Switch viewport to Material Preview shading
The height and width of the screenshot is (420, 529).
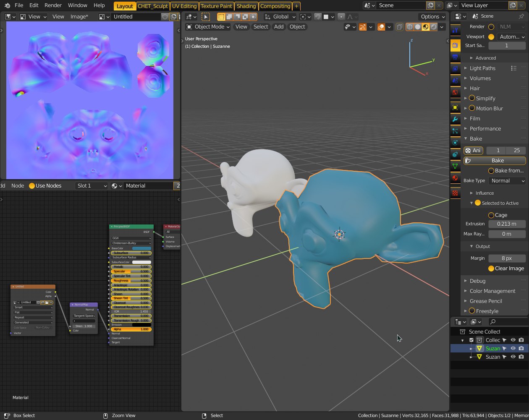(426, 27)
